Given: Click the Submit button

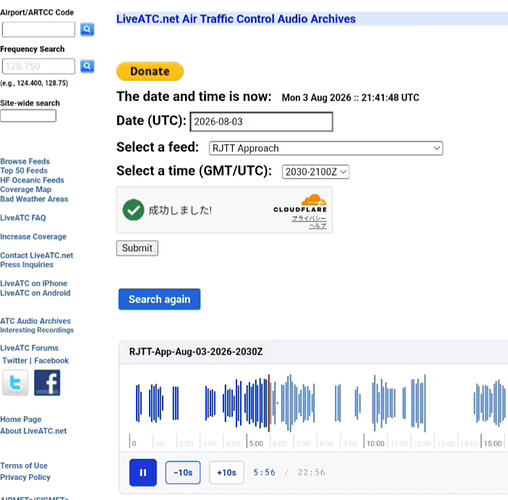Looking at the screenshot, I should coord(137,248).
